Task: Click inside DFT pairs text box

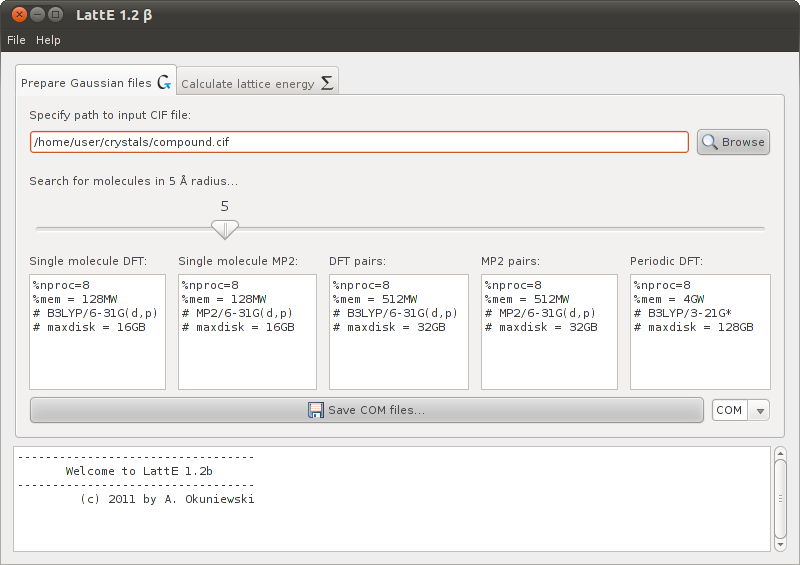Action: coord(399,332)
